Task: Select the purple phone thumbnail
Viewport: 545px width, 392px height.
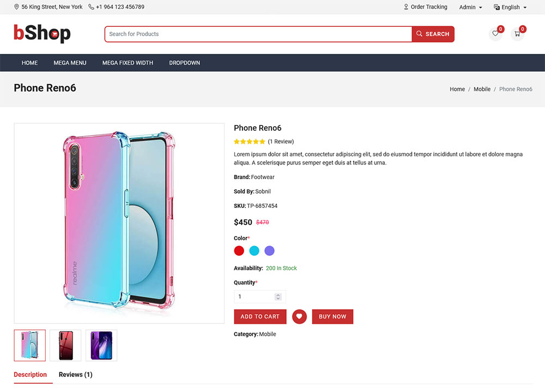Action: (101, 345)
